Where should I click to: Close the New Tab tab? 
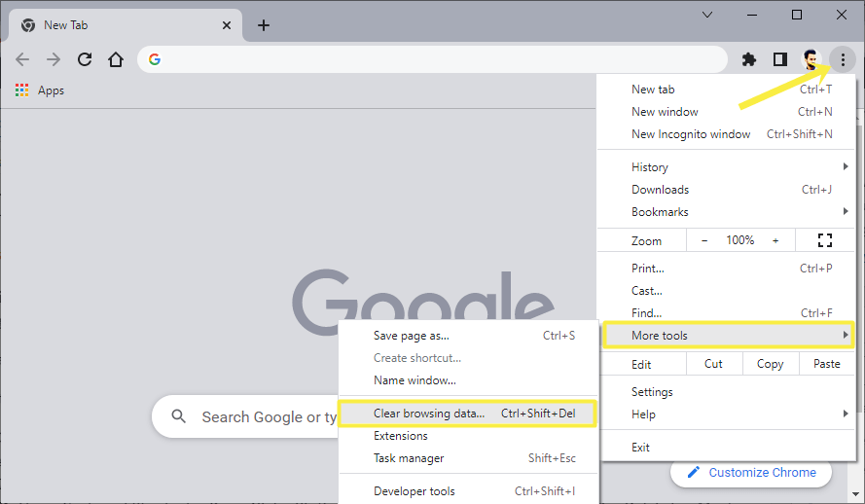click(x=226, y=25)
